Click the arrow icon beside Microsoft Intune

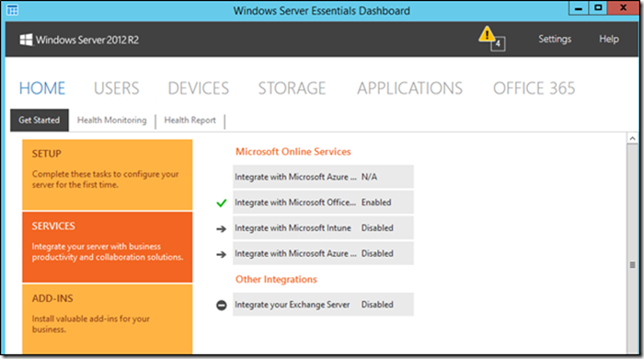[222, 229]
